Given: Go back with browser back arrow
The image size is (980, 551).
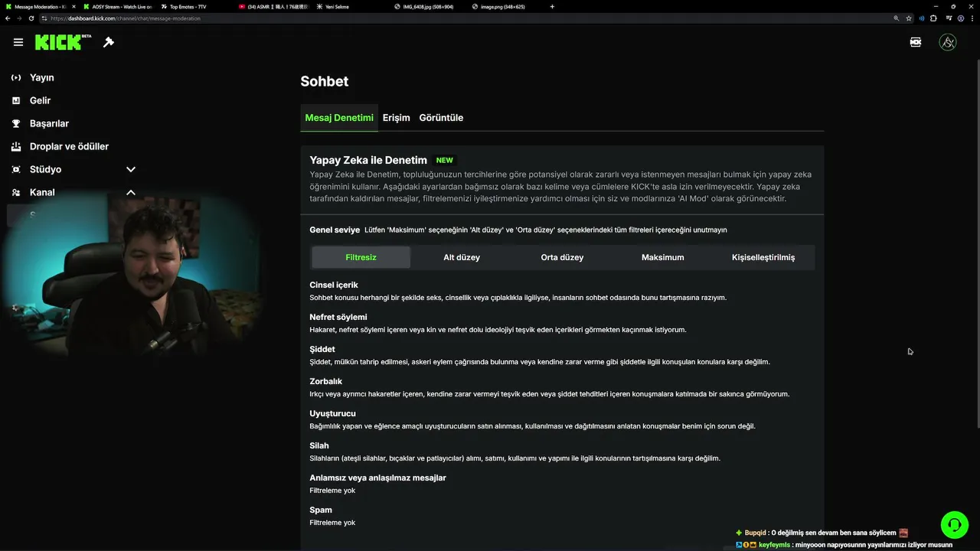Looking at the screenshot, I should [8, 18].
